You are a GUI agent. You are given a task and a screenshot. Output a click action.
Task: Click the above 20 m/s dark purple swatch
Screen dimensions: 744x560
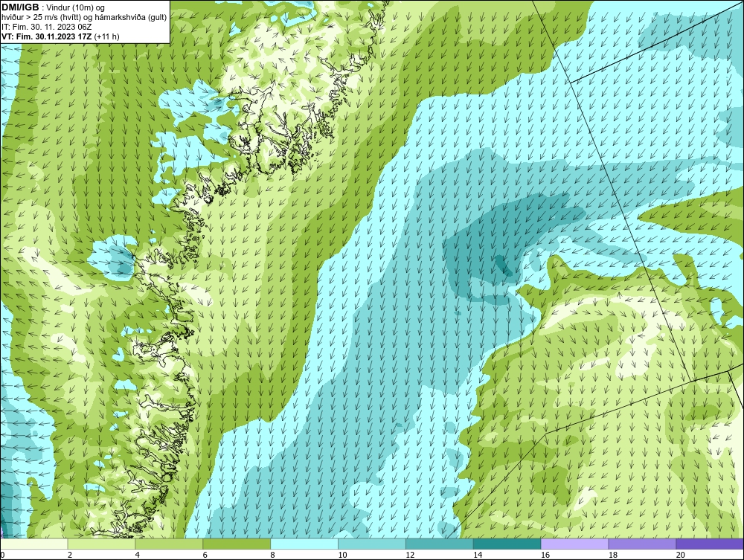point(710,544)
